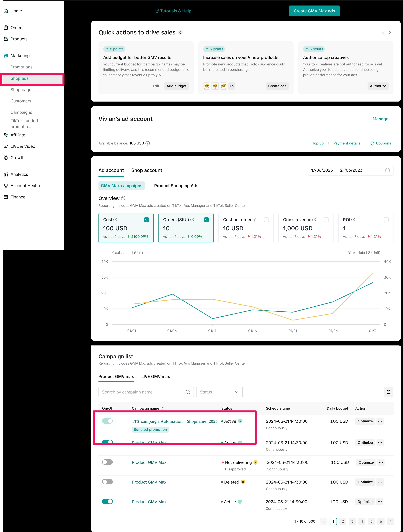Viewport: 403px width, 532px height.
Task: Click the Coupons tag icon
Action: pyautogui.click(x=372, y=143)
